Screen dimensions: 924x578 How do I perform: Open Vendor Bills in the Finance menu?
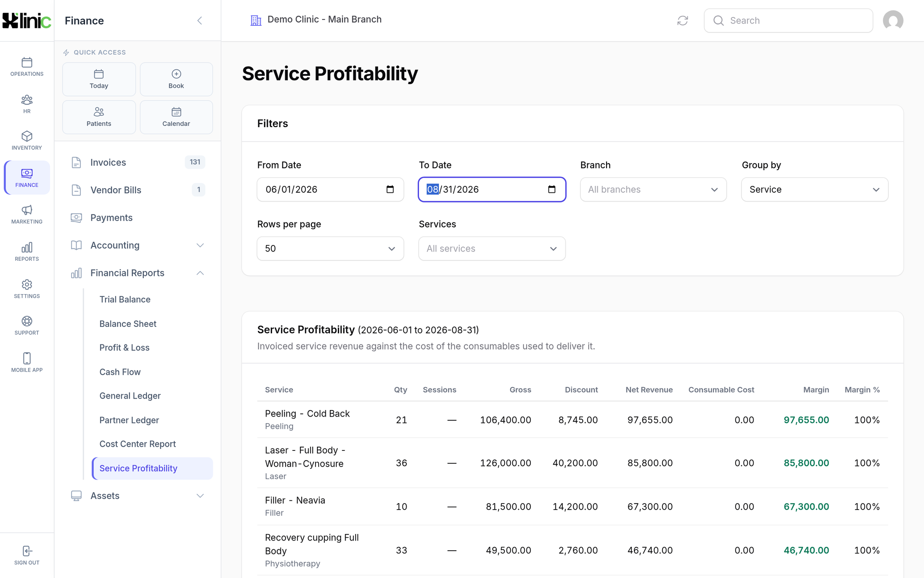coord(138,190)
